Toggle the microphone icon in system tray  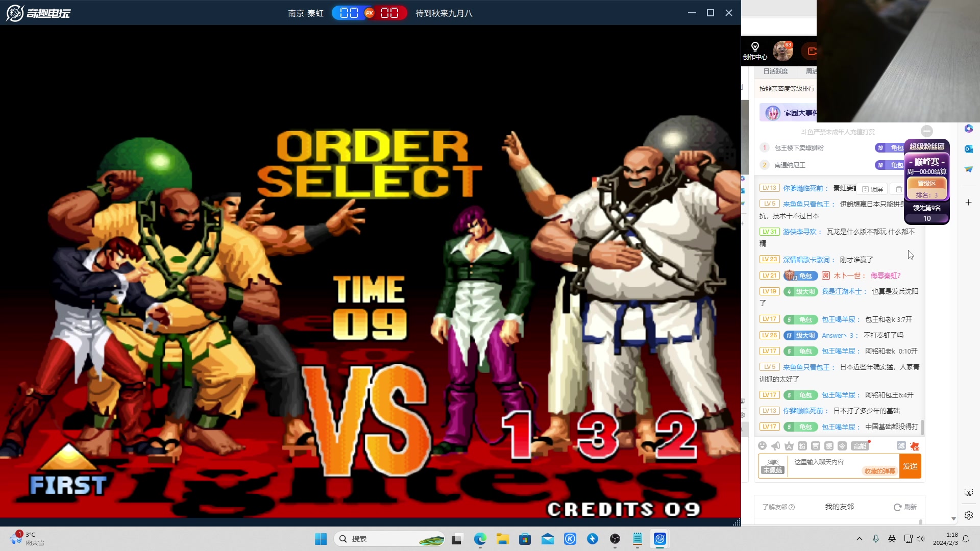tap(876, 539)
